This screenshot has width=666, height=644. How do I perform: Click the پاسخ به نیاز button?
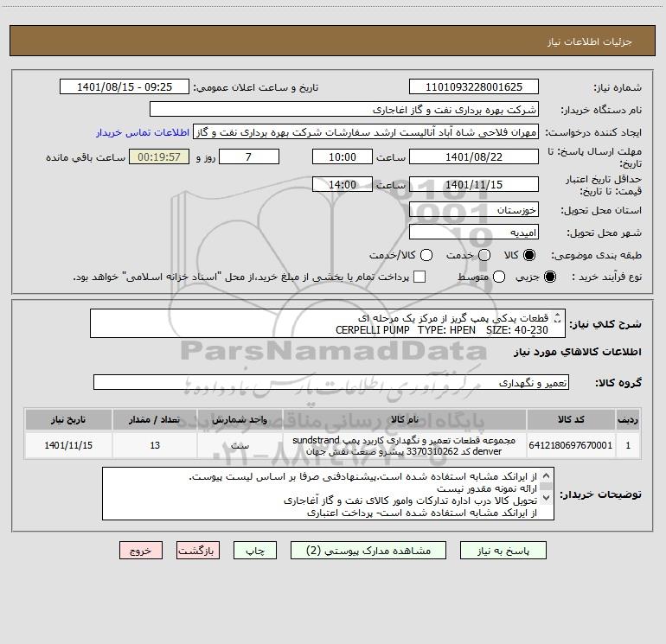tap(503, 550)
